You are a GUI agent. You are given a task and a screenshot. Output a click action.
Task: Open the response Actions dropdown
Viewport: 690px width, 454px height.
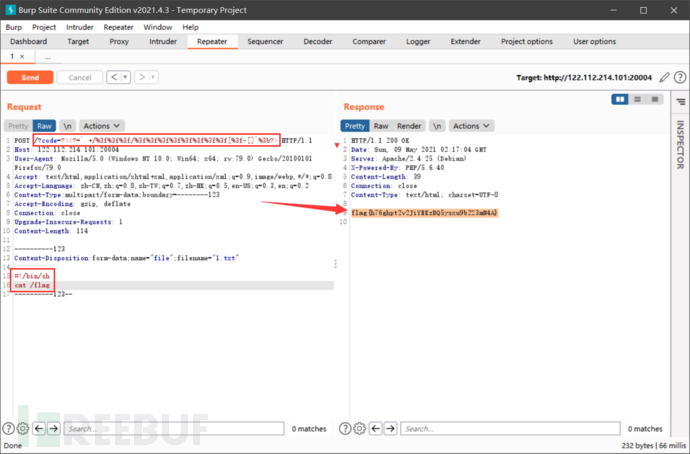471,126
